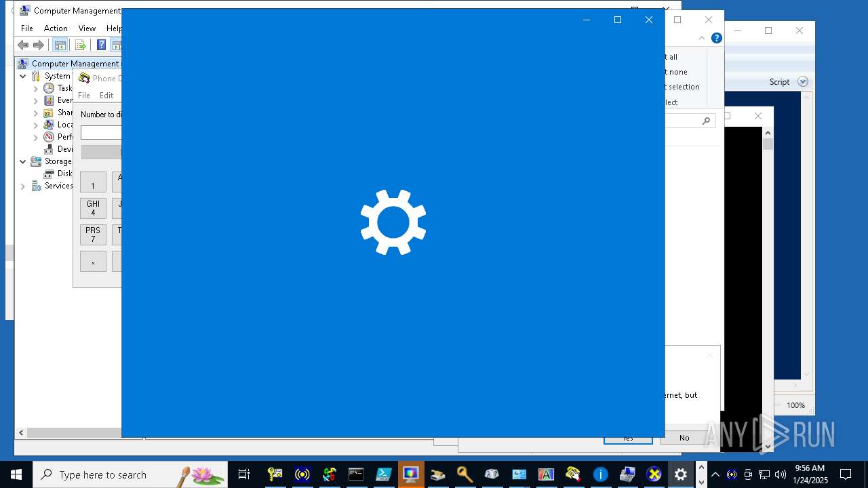
Task: Open notification center icon
Action: coord(846,474)
